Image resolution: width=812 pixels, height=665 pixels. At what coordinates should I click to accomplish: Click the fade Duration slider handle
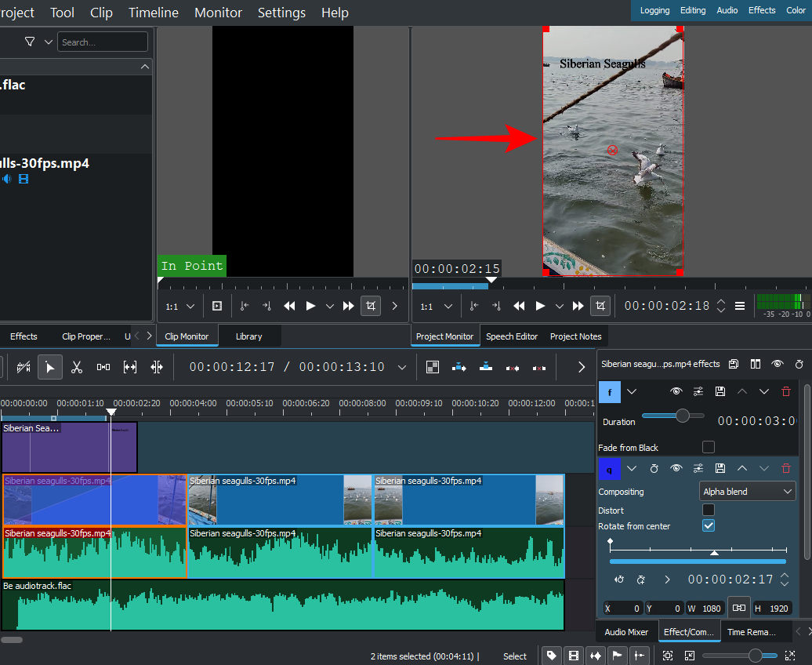coord(683,416)
